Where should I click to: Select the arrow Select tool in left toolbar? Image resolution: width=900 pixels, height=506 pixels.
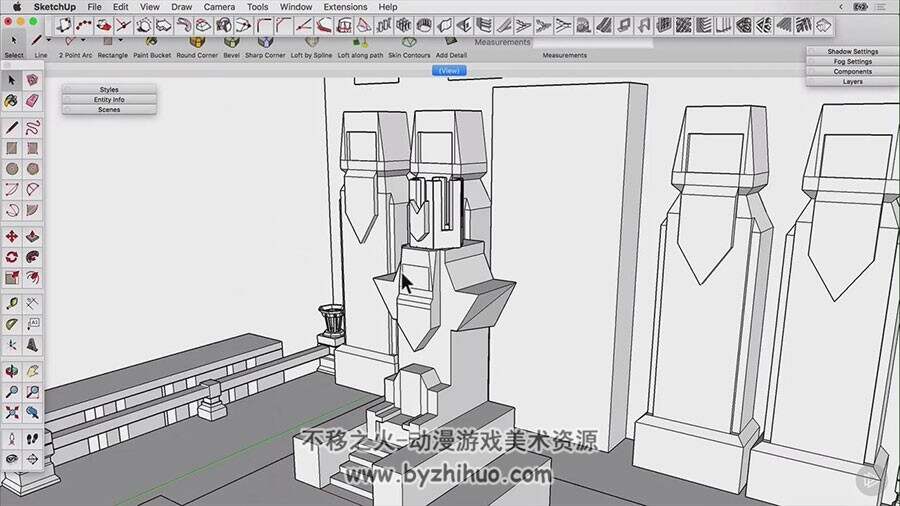[12, 80]
